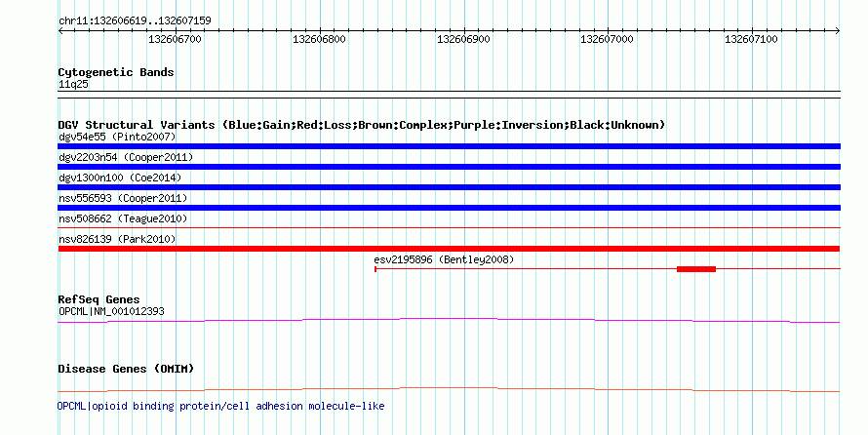
Task: Click red start tick of esv2195896 feature
Action: point(375,269)
